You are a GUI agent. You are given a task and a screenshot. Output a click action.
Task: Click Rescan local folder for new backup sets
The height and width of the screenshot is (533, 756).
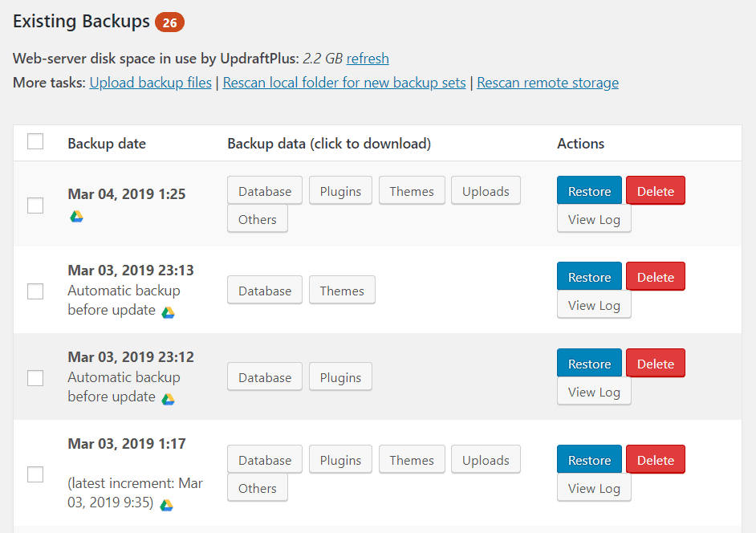(x=344, y=83)
